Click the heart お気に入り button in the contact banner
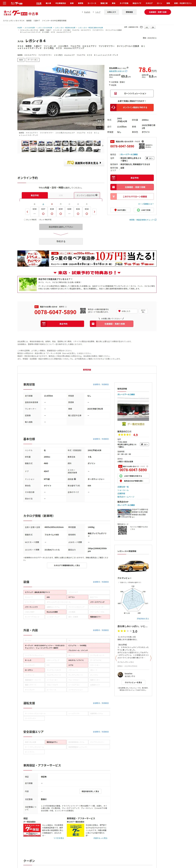This screenshot has height=868, width=196. [x=127, y=311]
